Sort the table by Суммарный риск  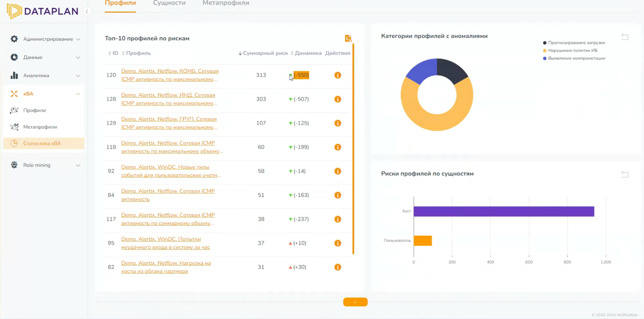tap(263, 53)
